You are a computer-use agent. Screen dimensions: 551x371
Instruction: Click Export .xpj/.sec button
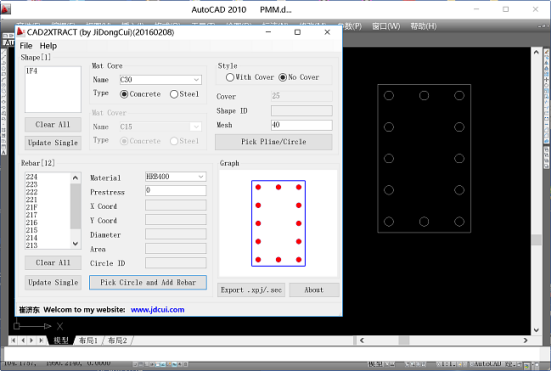[251, 290]
